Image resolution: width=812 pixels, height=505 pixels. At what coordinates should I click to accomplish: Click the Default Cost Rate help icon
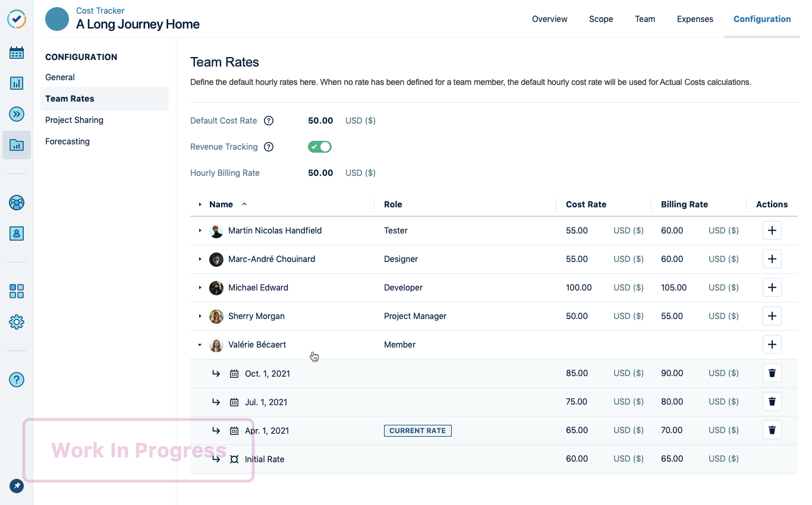pos(269,121)
